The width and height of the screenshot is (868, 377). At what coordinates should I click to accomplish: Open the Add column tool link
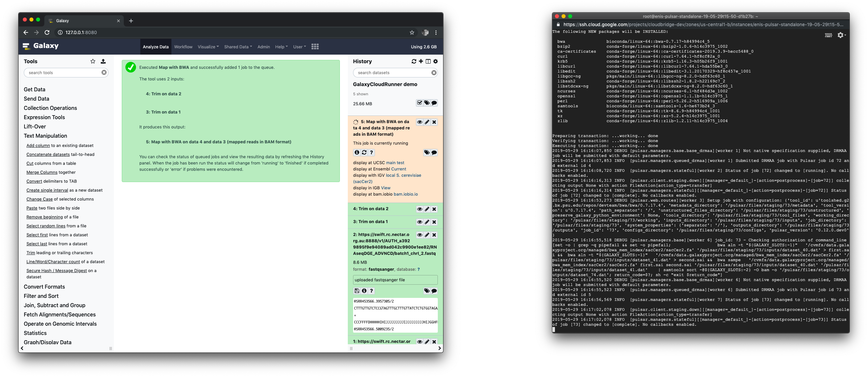pyautogui.click(x=38, y=146)
